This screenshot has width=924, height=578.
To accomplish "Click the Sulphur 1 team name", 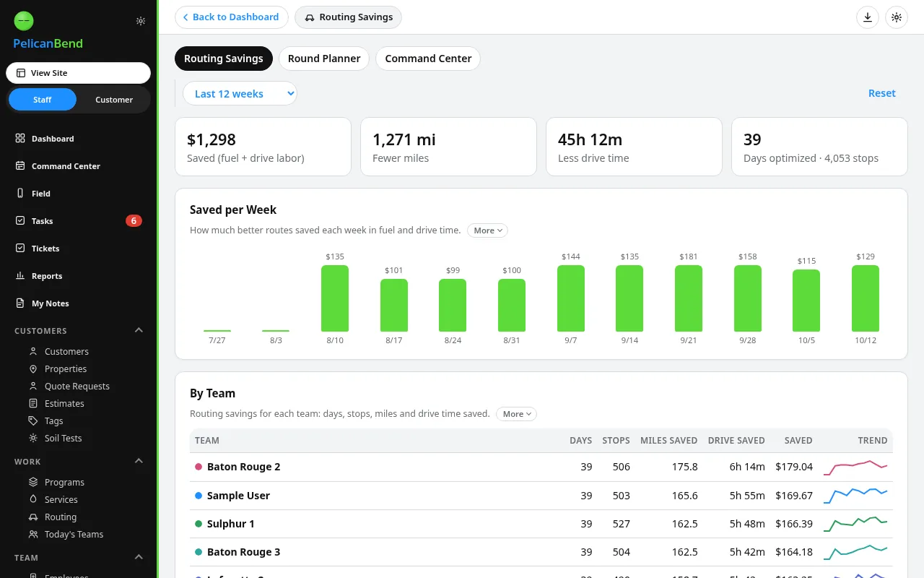I will pyautogui.click(x=230, y=524).
